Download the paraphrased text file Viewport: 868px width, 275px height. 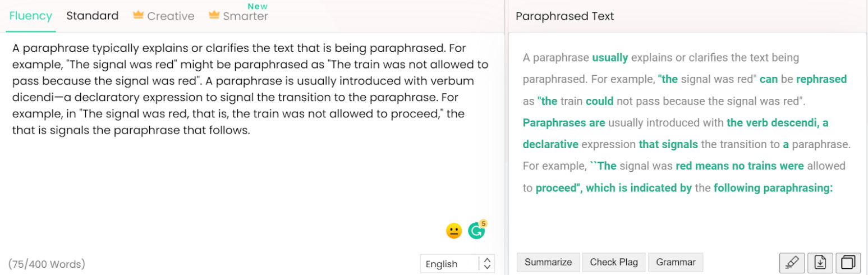820,262
